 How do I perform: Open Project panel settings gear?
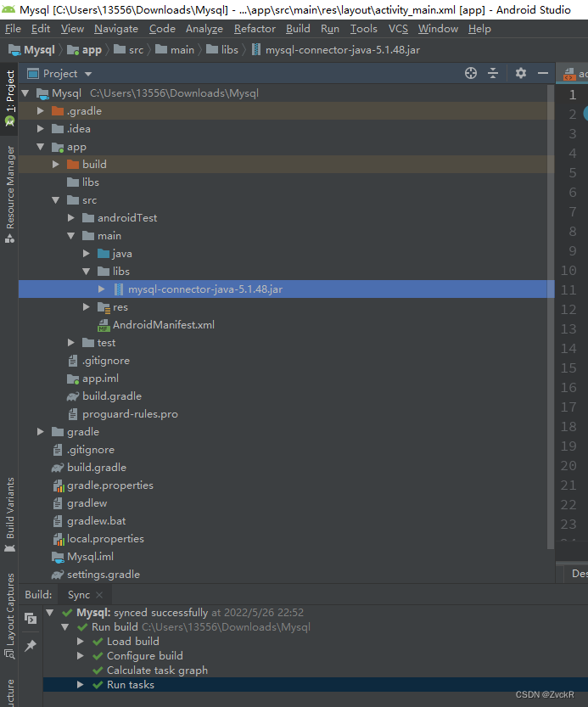521,73
